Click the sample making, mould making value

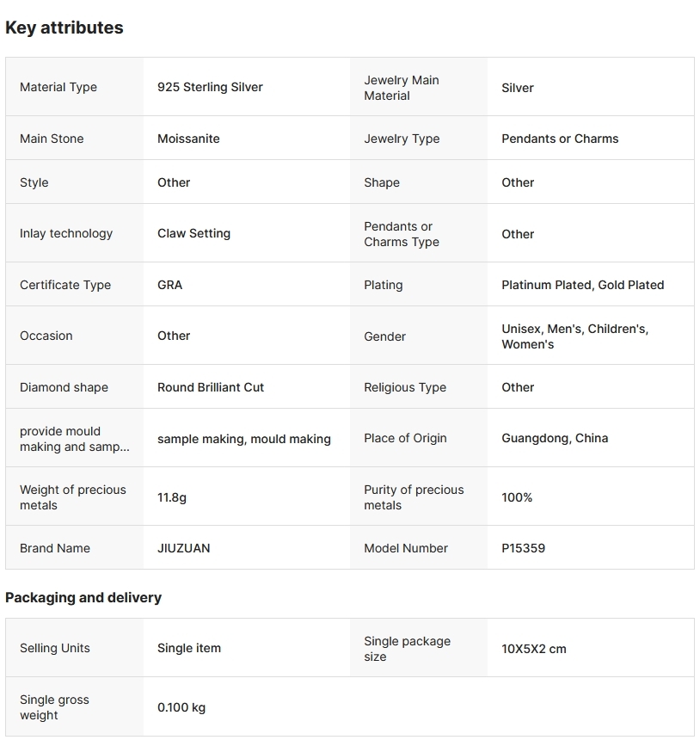[x=243, y=439]
